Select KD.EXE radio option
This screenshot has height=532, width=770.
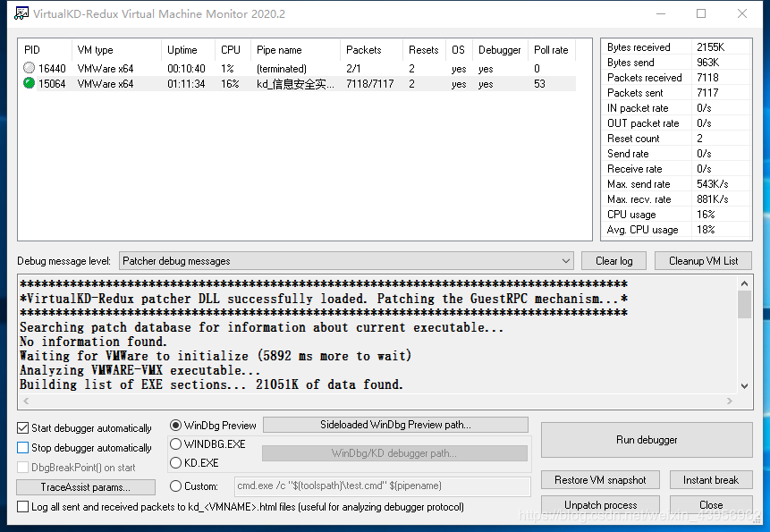click(x=175, y=463)
